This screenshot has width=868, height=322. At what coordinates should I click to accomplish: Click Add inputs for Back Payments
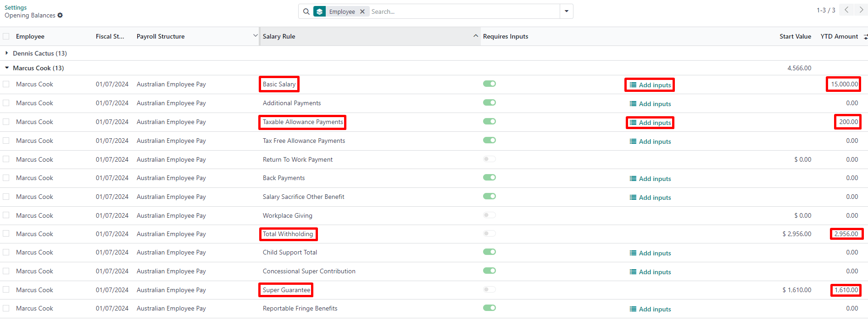click(650, 179)
